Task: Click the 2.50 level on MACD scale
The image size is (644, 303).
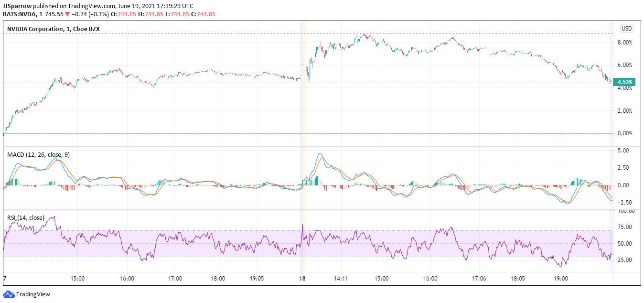Action: (x=625, y=168)
